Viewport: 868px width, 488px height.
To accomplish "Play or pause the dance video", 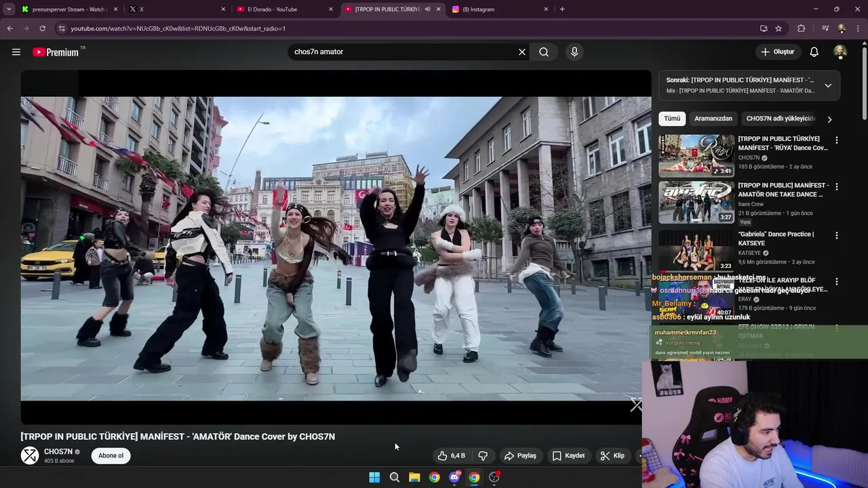I will click(x=336, y=247).
